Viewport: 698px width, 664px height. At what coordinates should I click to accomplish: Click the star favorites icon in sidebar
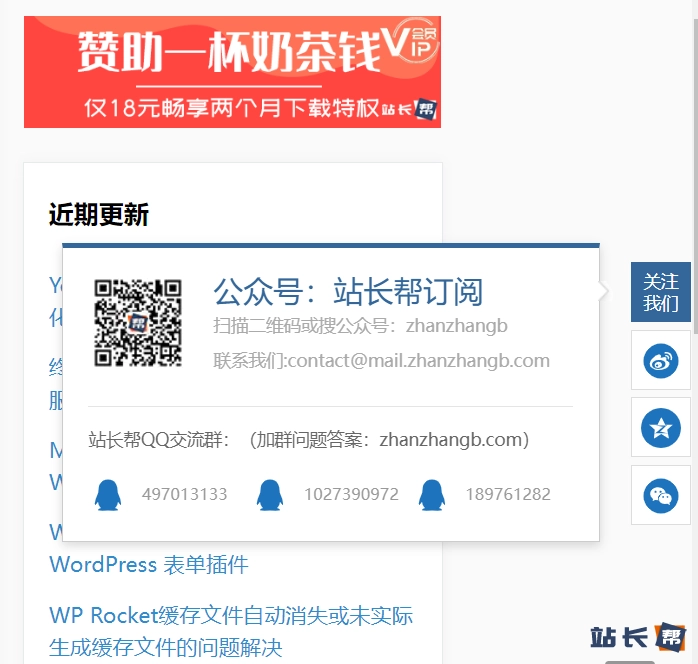661,428
